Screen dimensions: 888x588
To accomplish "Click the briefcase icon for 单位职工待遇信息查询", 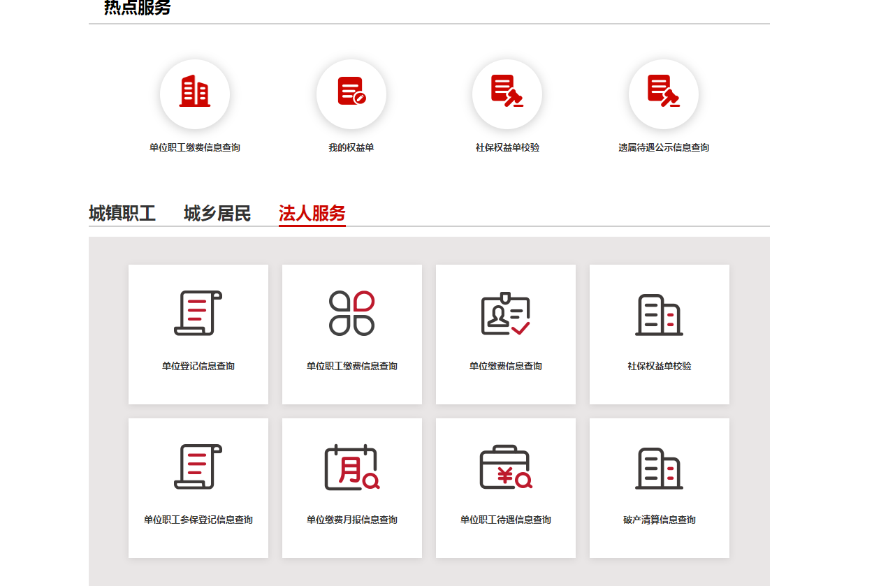I will (x=505, y=466).
